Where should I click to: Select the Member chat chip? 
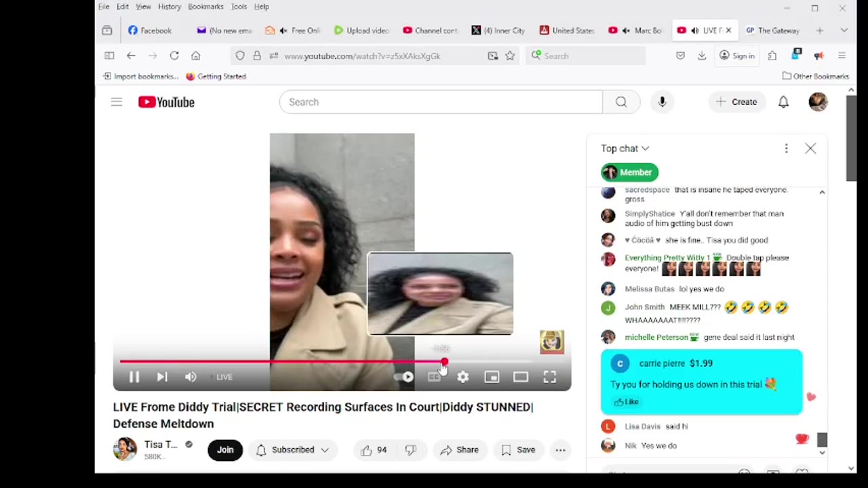pyautogui.click(x=629, y=172)
